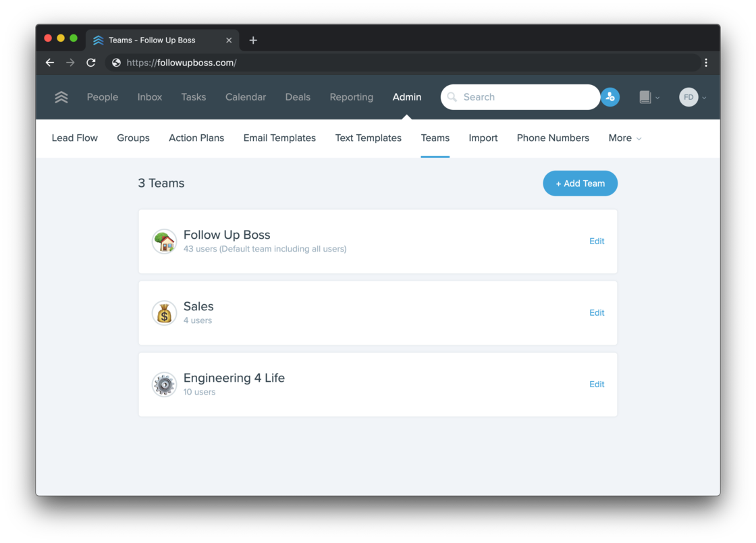The width and height of the screenshot is (756, 543).
Task: Click the Engineering 4 Life team name
Action: pyautogui.click(x=234, y=378)
